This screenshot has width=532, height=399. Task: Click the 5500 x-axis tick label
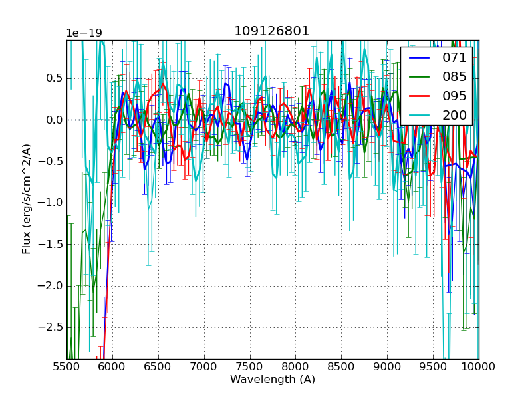click(66, 367)
